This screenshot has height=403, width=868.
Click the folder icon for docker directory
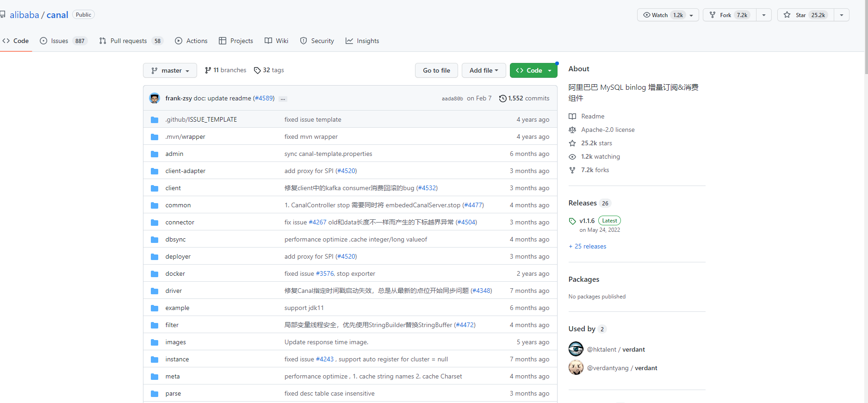(x=155, y=274)
